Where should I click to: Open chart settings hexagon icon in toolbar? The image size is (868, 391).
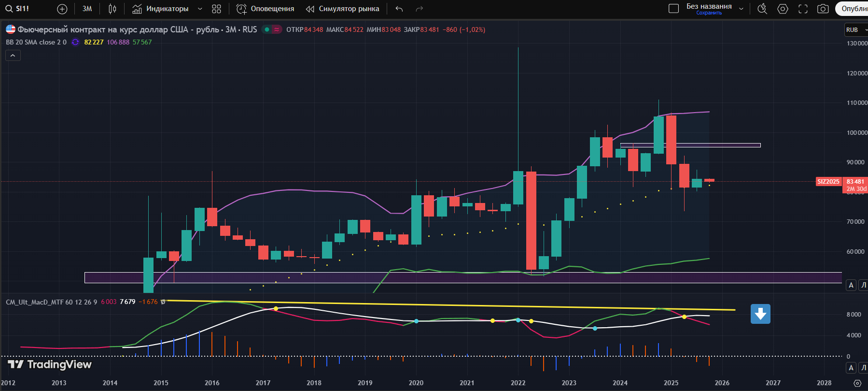(x=783, y=9)
